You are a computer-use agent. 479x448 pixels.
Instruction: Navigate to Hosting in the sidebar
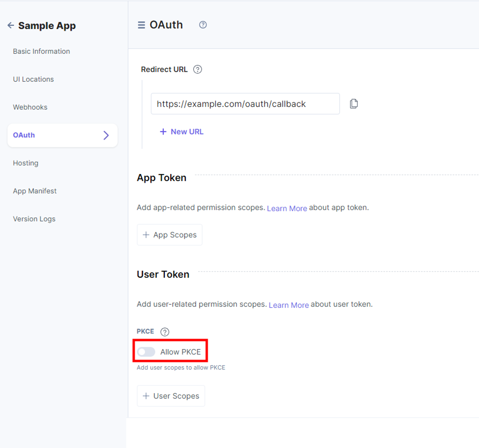pos(26,163)
